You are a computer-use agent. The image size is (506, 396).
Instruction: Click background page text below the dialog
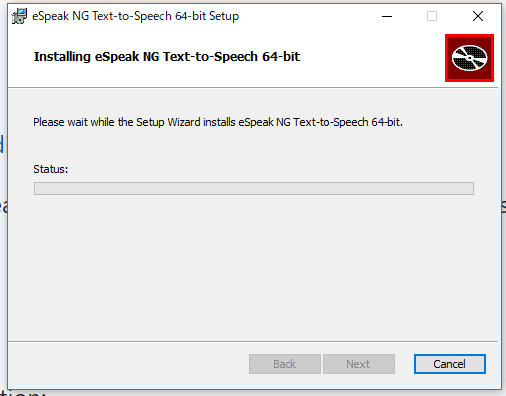pyautogui.click(x=22, y=393)
